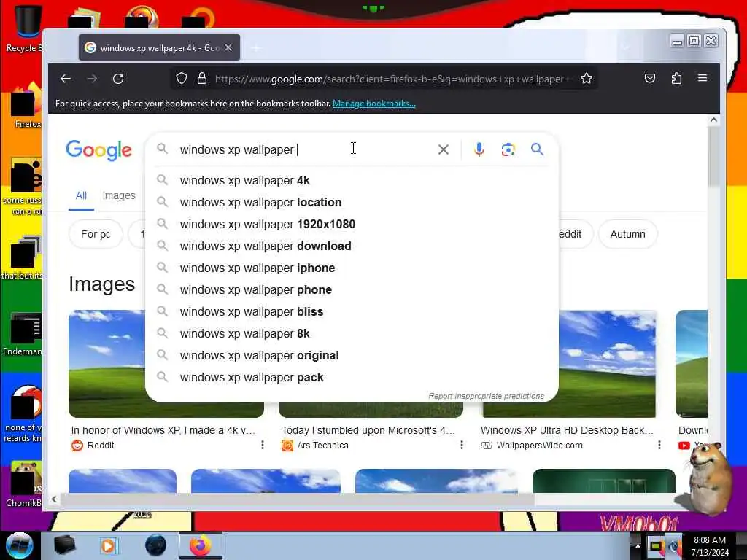Save page to Pocket icon

point(650,79)
